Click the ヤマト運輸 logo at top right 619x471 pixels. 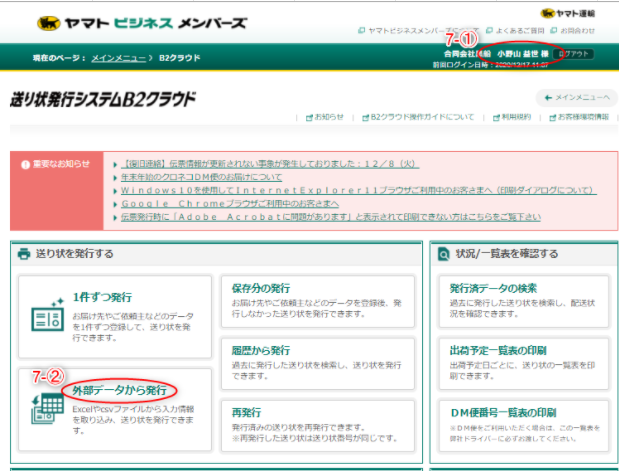568,13
